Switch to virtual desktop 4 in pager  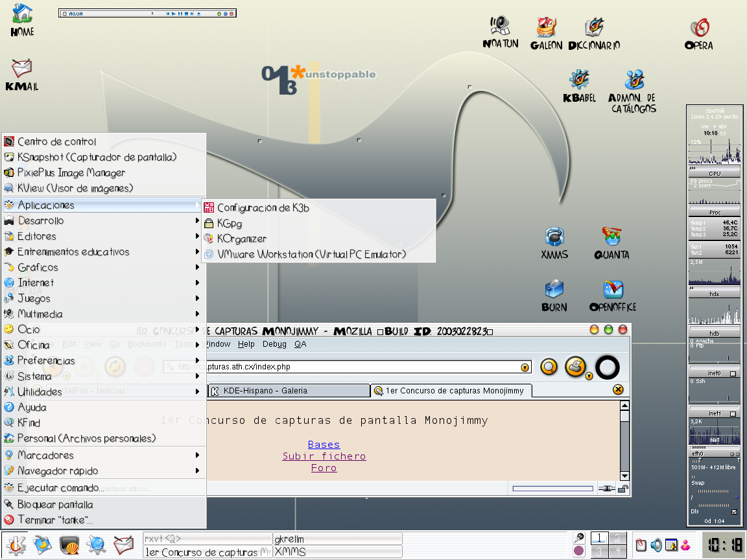pos(617,552)
